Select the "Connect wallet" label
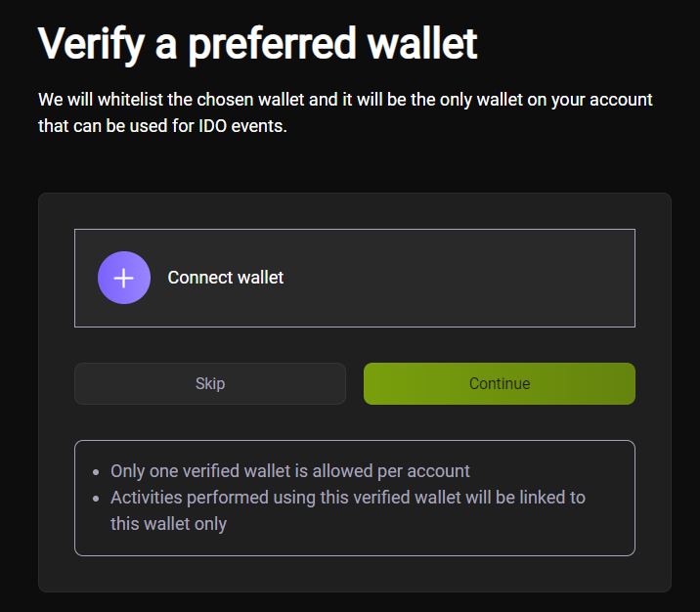Image resolution: width=700 pixels, height=612 pixels. [225, 278]
